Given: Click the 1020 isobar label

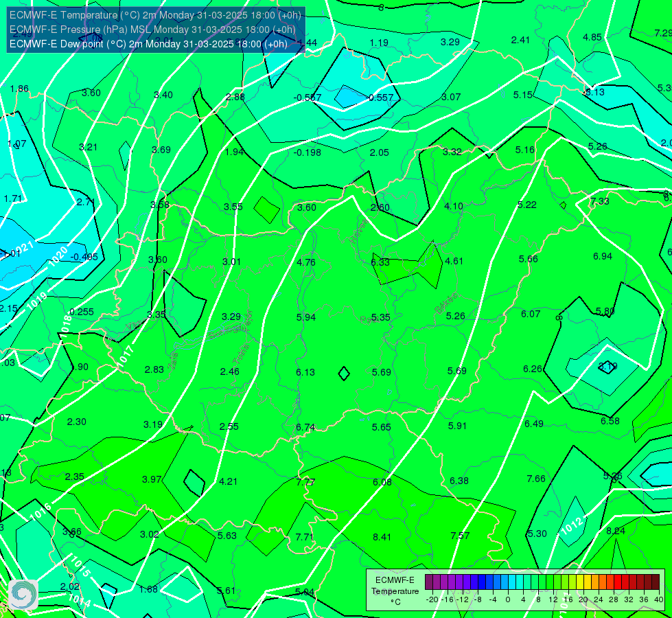Looking at the screenshot, I should pos(58,257).
